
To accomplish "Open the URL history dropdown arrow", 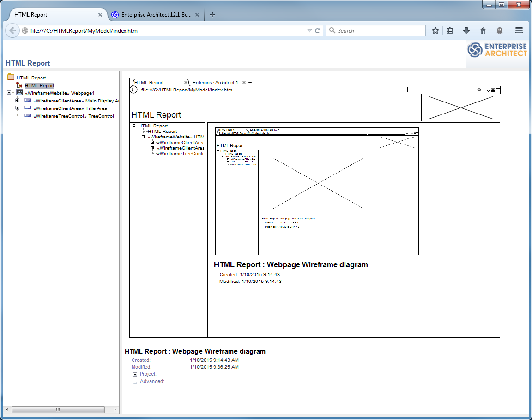I will (309, 31).
